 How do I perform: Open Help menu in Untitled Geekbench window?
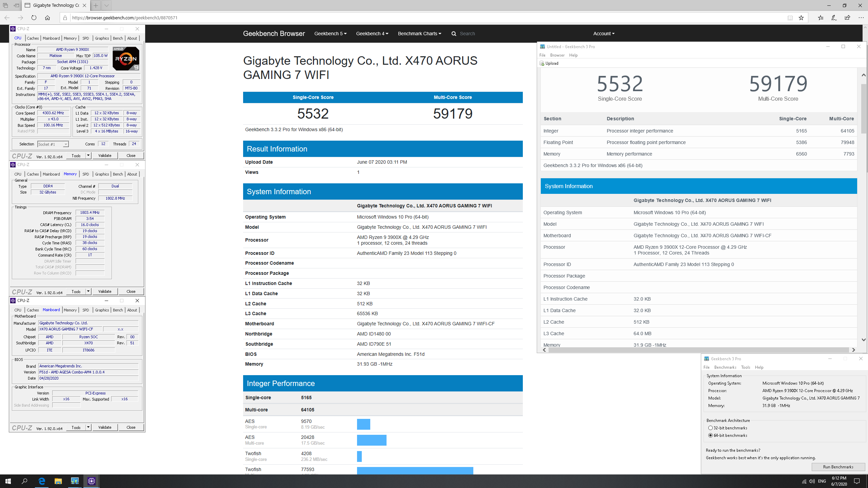pos(573,55)
